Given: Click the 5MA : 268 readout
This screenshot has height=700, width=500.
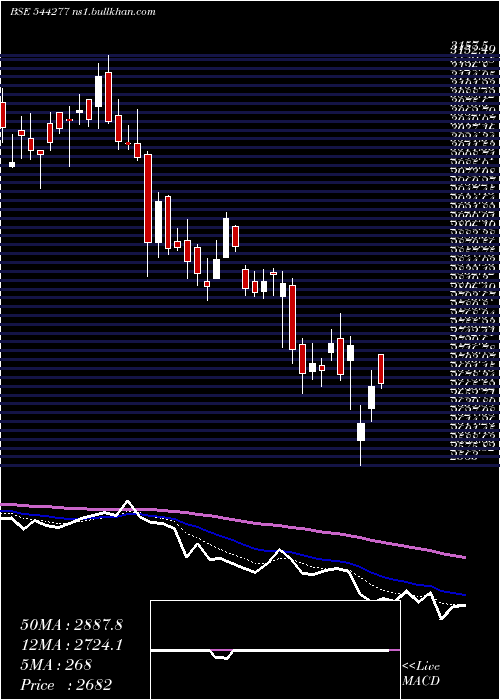Looking at the screenshot, I should [x=56, y=665].
